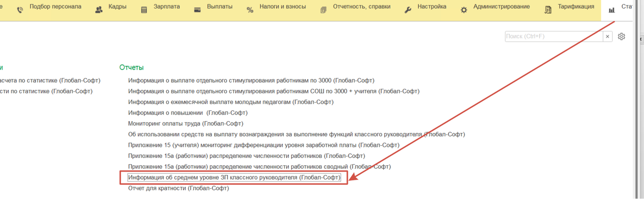Click the wrench icon beside Настройка
The height and width of the screenshot is (199, 644).
click(x=408, y=10)
